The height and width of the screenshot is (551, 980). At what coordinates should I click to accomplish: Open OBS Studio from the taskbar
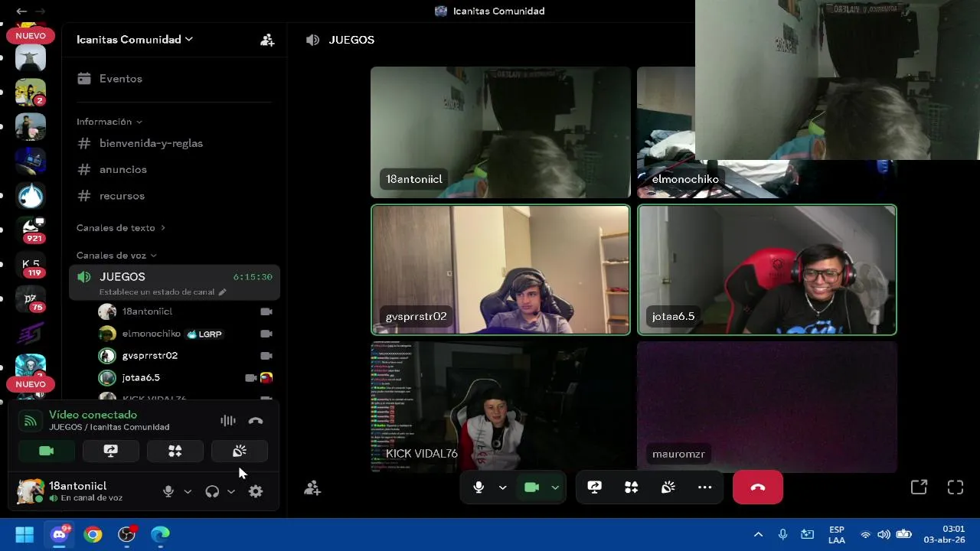point(126,534)
